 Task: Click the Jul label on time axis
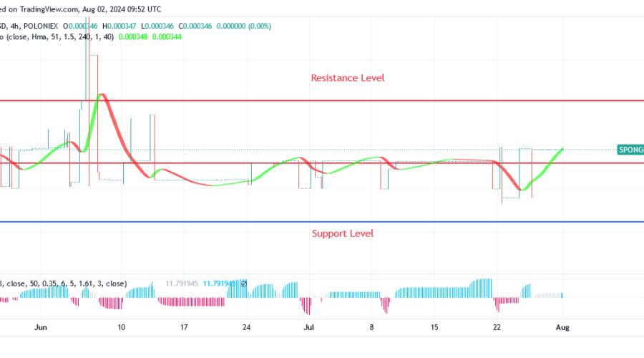[308, 327]
